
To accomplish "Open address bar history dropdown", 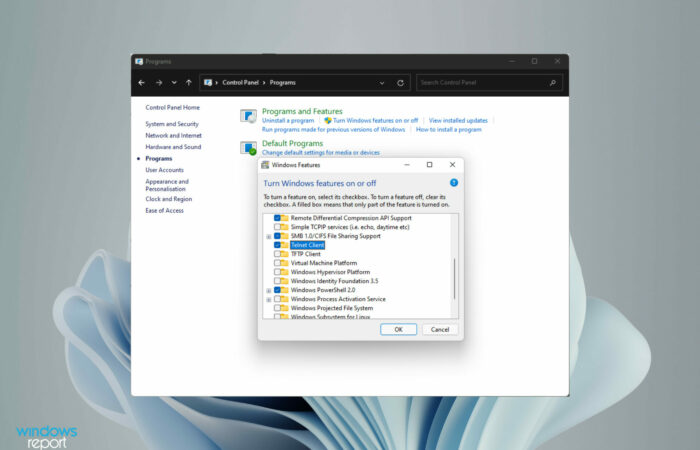I will click(x=382, y=83).
